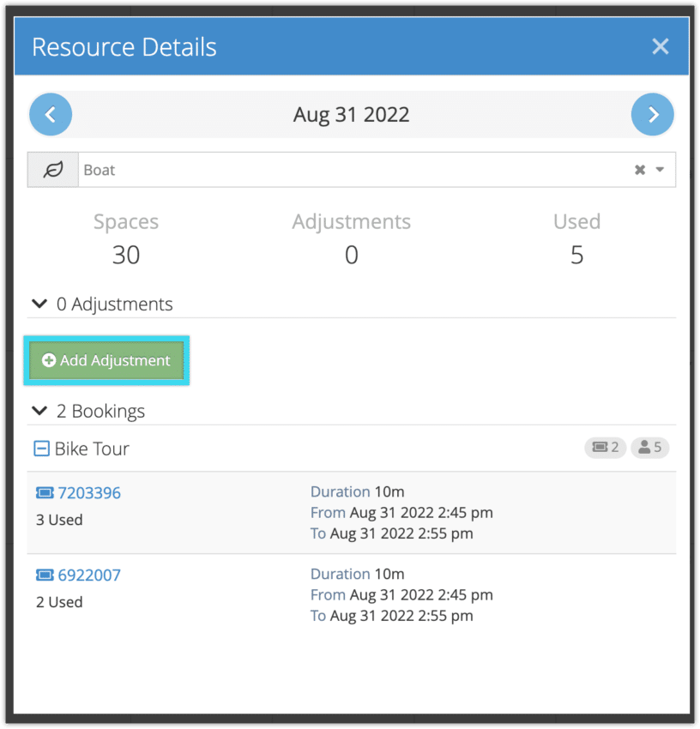Screen dimensions: 700x729
Task: Open booking 6922007
Action: coord(89,575)
